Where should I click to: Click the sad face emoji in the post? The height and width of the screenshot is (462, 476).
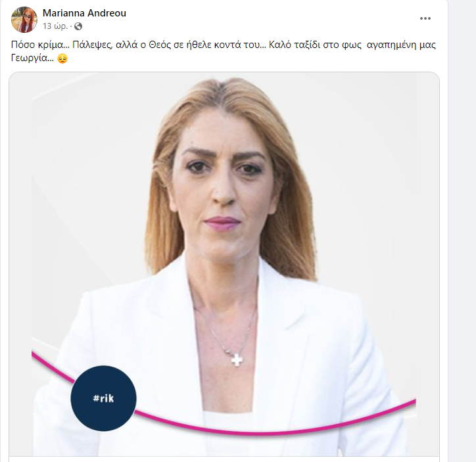coord(62,58)
